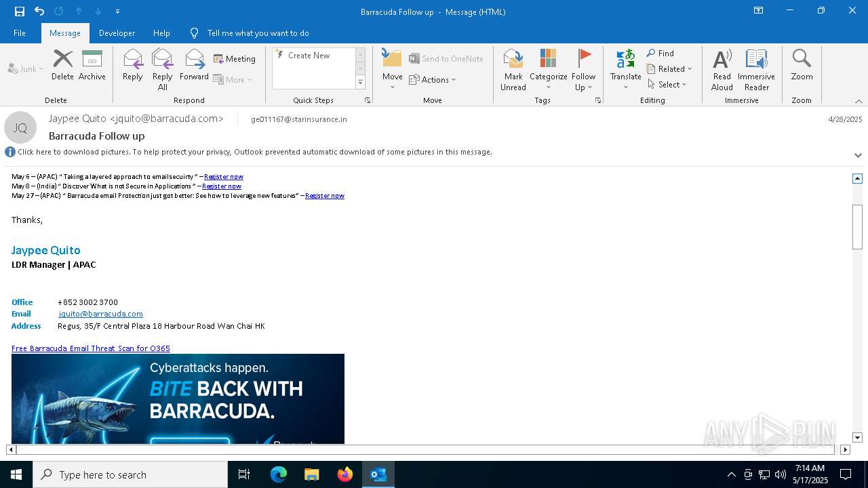Open the Follow Up flag menu
This screenshot has width=868, height=488.
583,69
